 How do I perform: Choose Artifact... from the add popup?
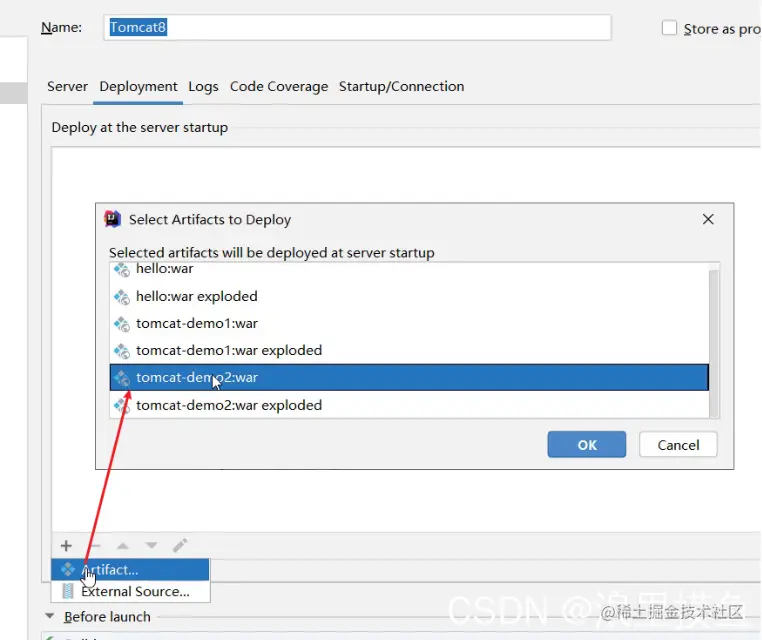(130, 570)
